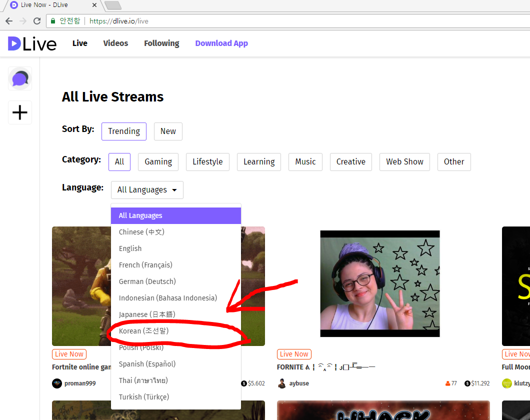Open the Live nav item
Image resolution: width=530 pixels, height=420 pixels.
click(80, 43)
